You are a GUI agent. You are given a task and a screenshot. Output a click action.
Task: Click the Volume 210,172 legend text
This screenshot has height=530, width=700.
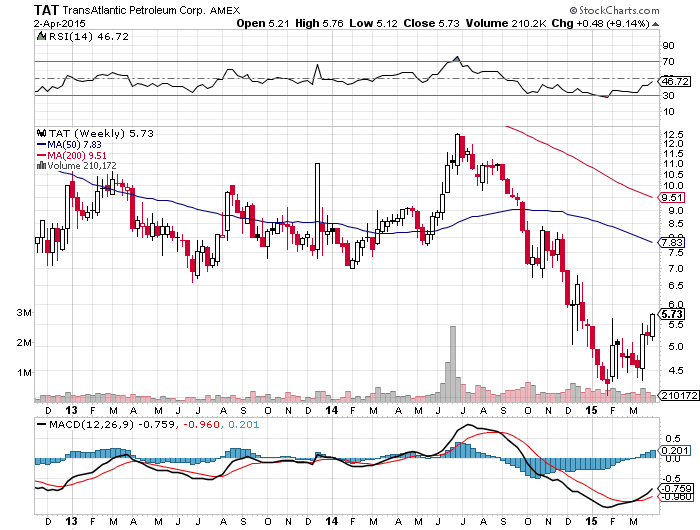point(82,166)
